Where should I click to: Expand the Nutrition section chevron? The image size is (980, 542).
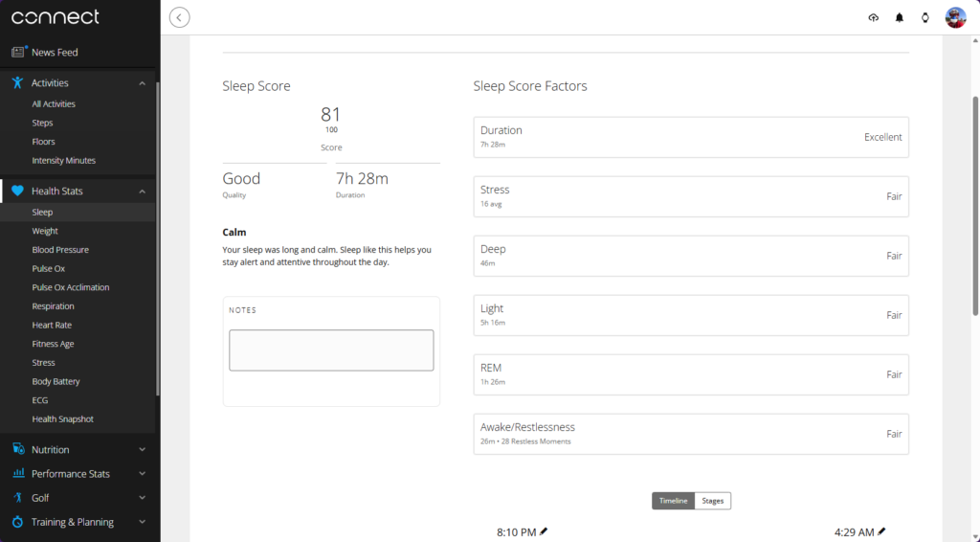click(143, 449)
